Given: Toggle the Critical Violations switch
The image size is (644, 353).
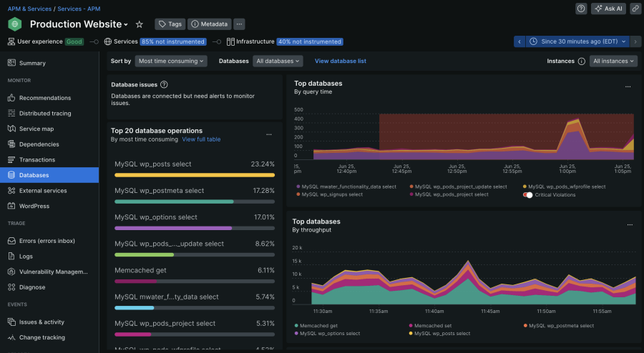Looking at the screenshot, I should click(x=528, y=194).
